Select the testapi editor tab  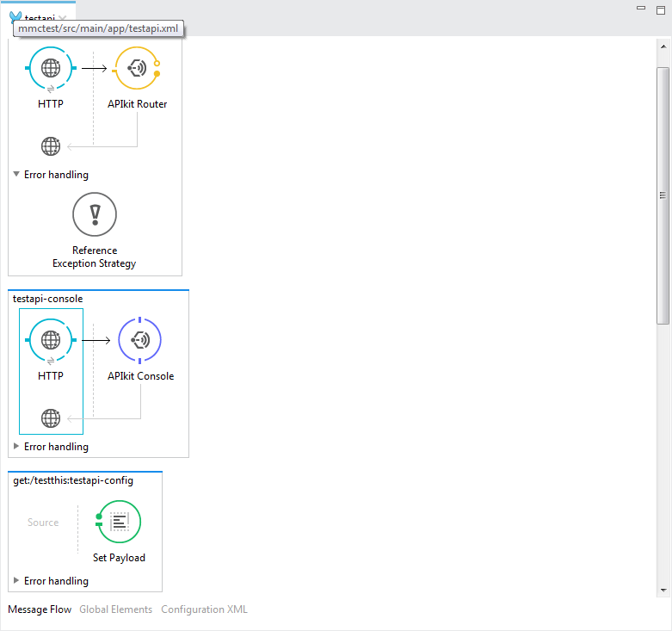click(x=40, y=17)
